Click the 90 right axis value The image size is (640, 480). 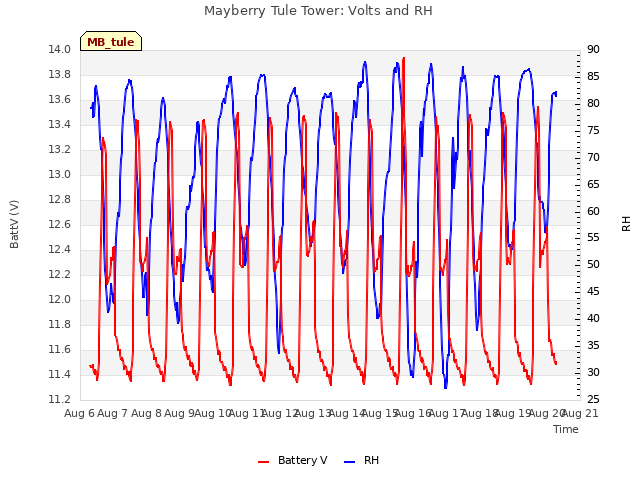tap(593, 49)
